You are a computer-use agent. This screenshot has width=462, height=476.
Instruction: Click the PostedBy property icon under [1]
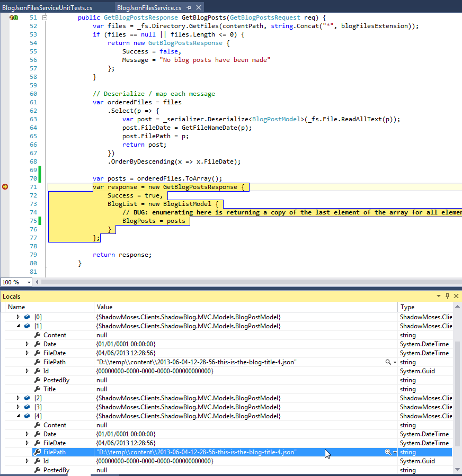(38, 380)
